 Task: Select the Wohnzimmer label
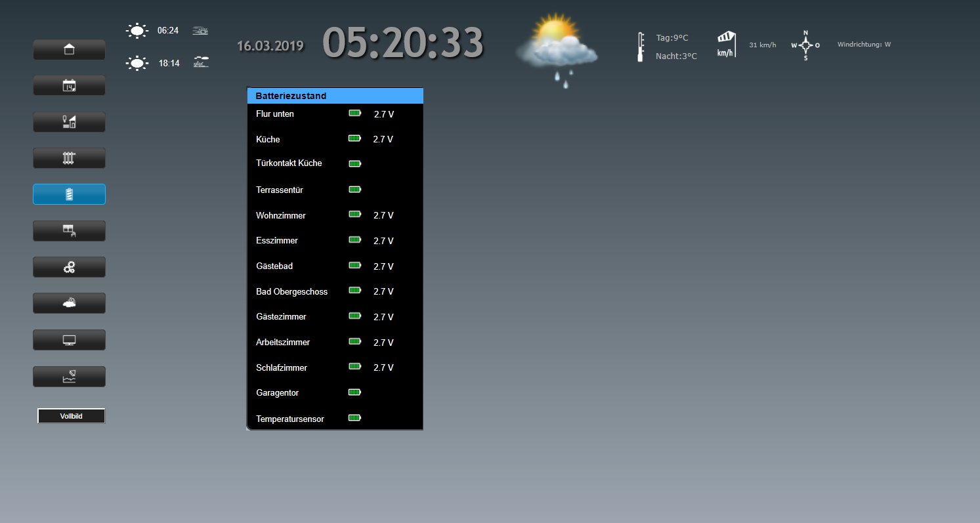point(281,215)
